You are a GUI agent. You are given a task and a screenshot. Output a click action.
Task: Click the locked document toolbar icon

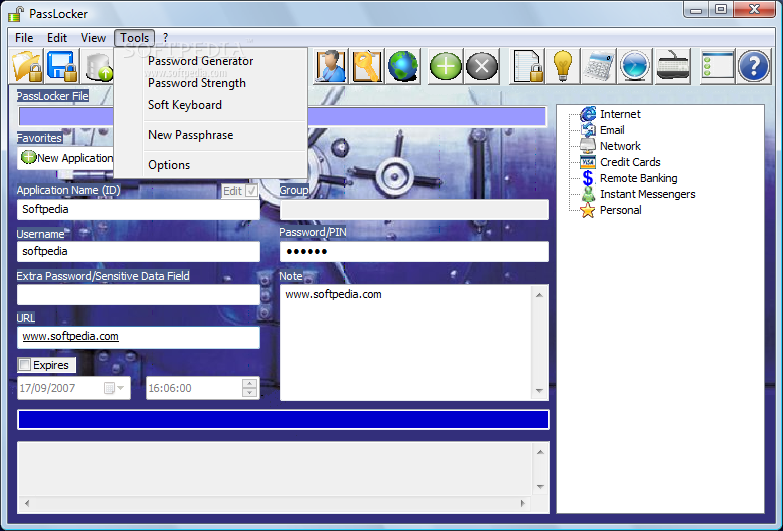tap(527, 66)
